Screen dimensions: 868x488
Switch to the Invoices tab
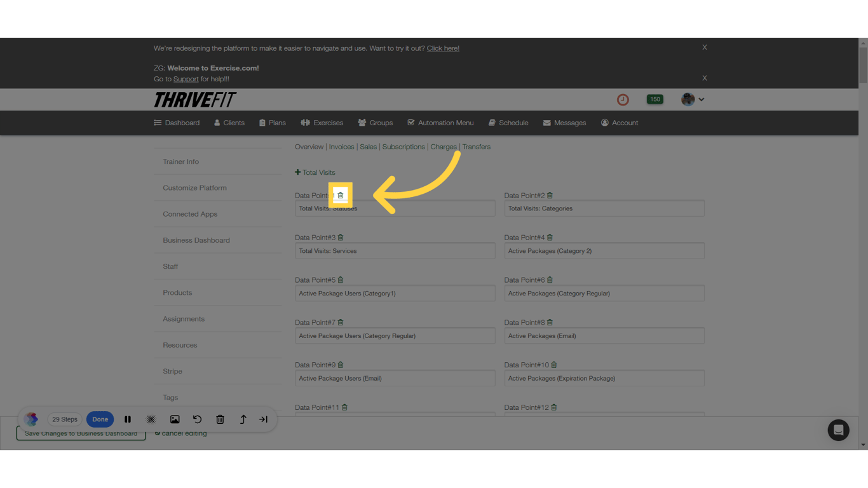coord(341,147)
